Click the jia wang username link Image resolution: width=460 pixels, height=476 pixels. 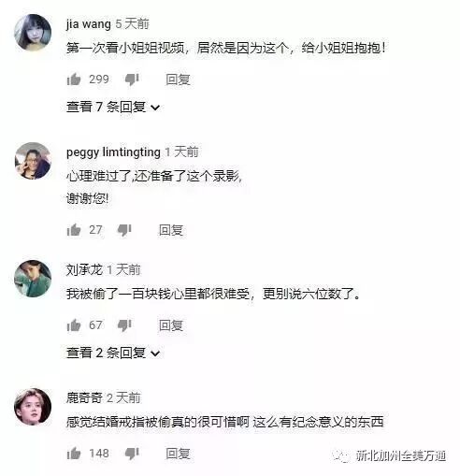(89, 24)
